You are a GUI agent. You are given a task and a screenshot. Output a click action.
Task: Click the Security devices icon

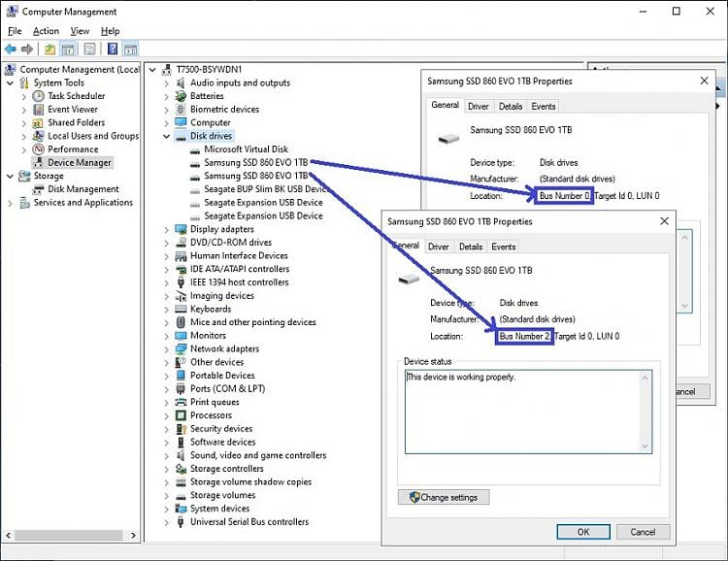(x=181, y=429)
